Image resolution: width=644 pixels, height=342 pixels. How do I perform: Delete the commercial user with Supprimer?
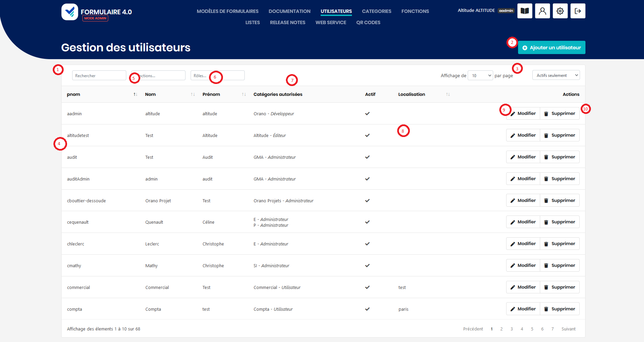560,287
